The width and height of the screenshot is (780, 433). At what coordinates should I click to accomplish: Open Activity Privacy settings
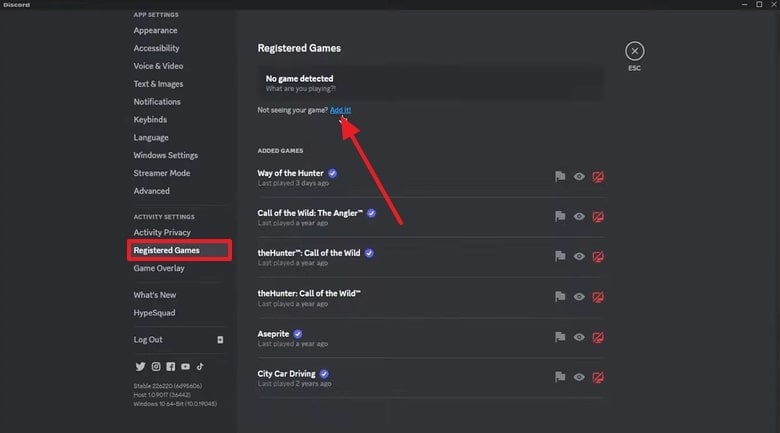162,232
